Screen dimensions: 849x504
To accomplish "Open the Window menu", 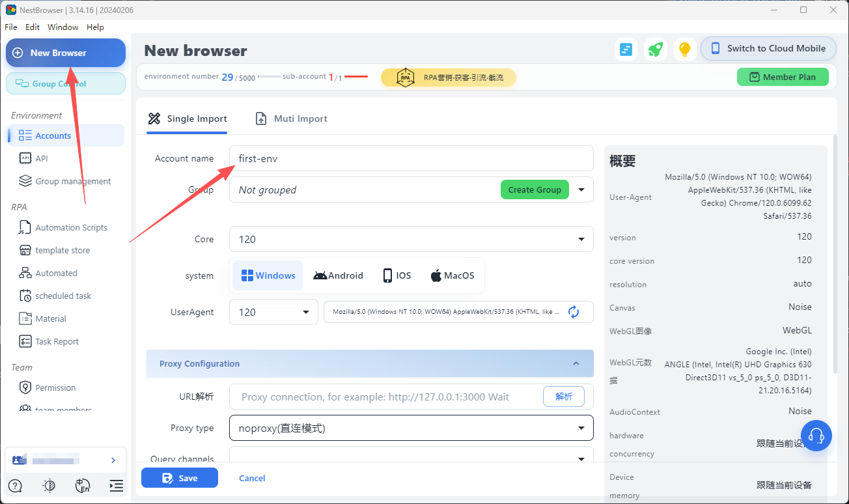I will pos(63,27).
